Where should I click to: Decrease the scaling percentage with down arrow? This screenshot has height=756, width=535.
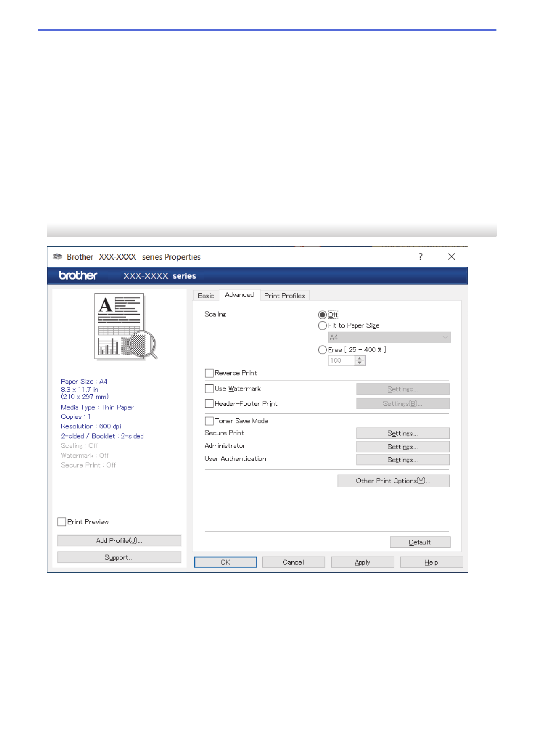tap(360, 363)
